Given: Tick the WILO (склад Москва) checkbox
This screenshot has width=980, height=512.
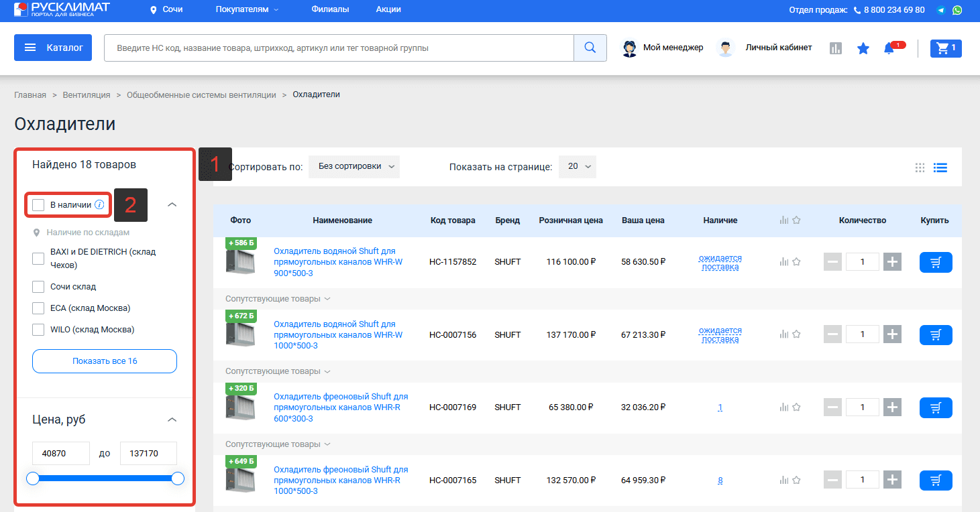Looking at the screenshot, I should click(38, 330).
